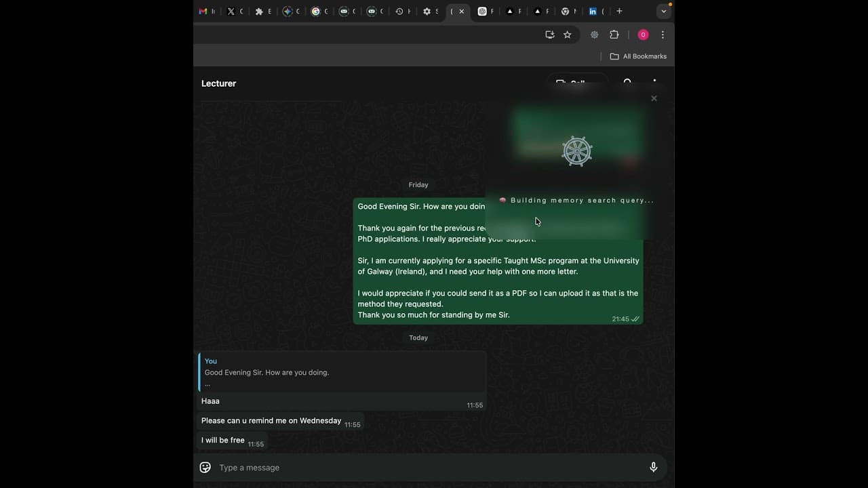Click the Lecturer chat header name
Image resolution: width=868 pixels, height=488 pixels.
pyautogui.click(x=218, y=83)
